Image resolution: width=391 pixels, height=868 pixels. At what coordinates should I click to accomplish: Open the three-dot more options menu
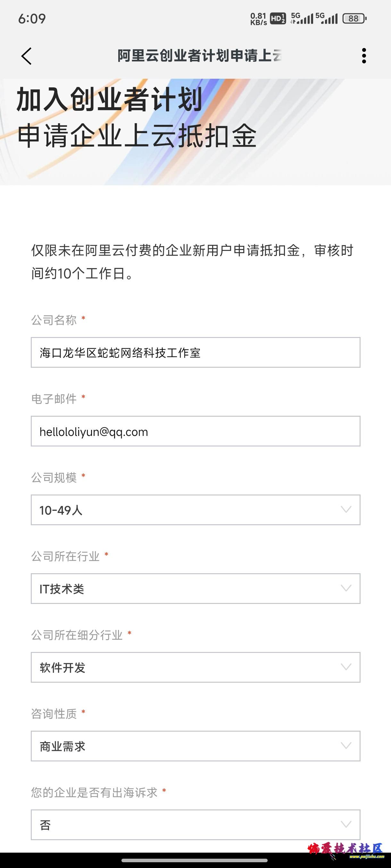(x=364, y=56)
